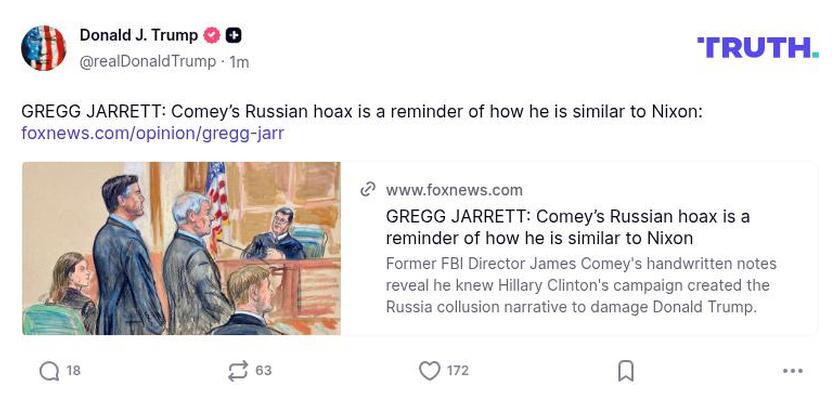Follow the foxnews.com/opinion/gregg-jarr link
The height and width of the screenshot is (406, 840).
click(153, 133)
